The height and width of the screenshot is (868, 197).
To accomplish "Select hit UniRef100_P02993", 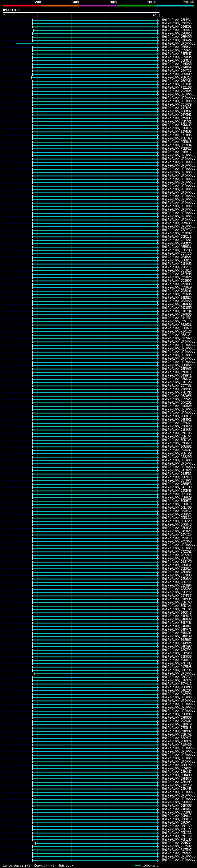I will tap(177, 694).
